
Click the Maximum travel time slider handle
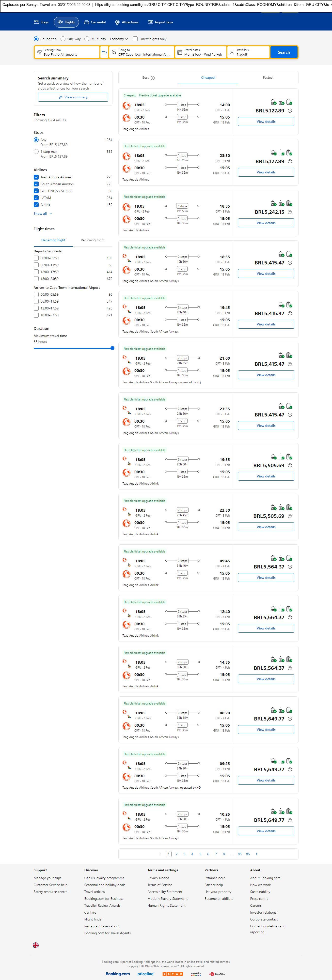point(112,348)
